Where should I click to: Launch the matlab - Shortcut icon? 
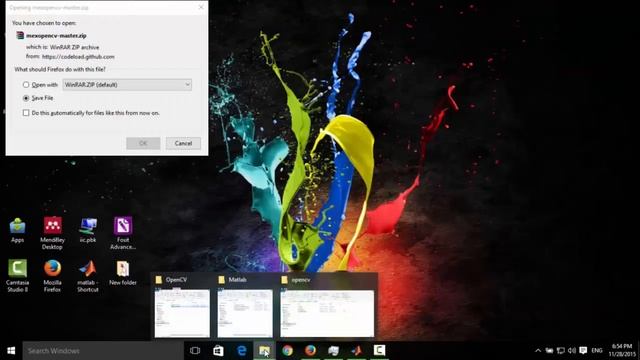pos(88,276)
